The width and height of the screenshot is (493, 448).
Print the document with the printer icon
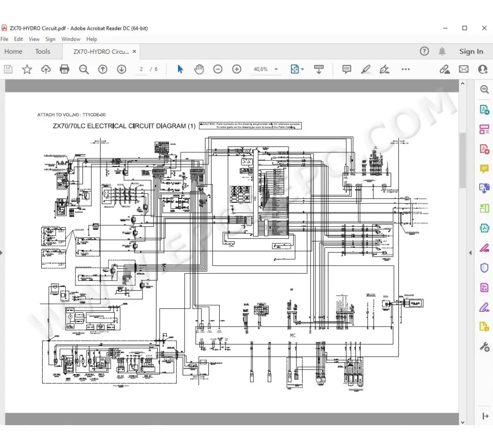(65, 69)
